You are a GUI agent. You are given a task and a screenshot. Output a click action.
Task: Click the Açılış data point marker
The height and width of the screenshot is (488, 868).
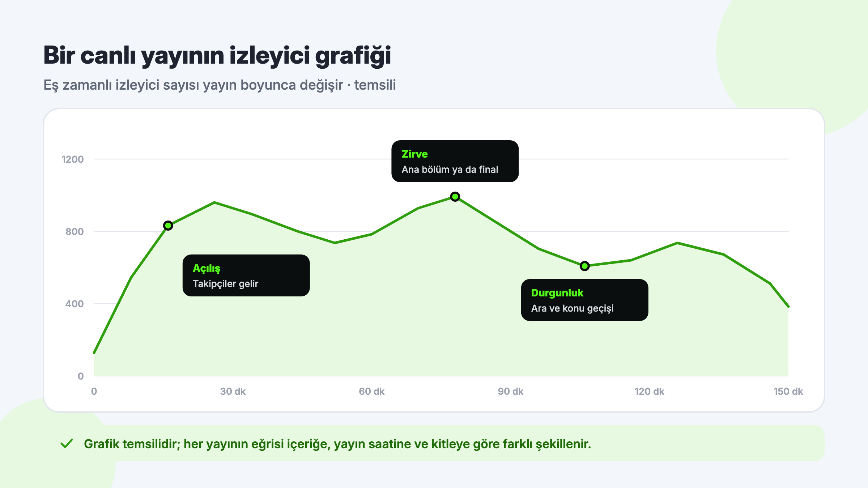(168, 226)
